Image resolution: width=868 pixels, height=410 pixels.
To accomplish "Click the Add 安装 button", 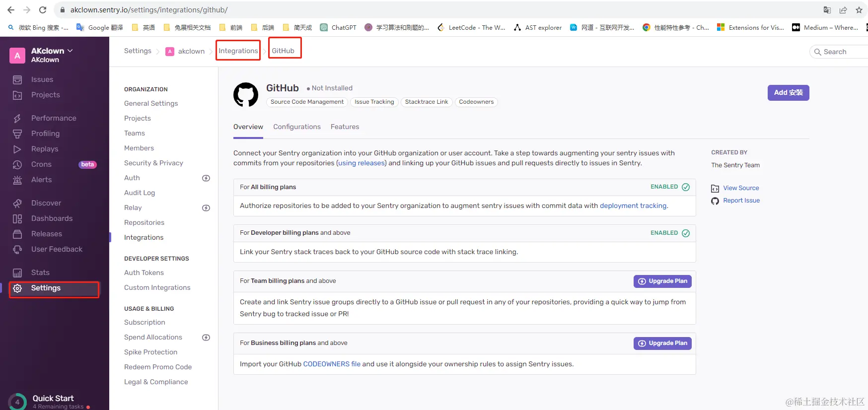I will (x=789, y=93).
